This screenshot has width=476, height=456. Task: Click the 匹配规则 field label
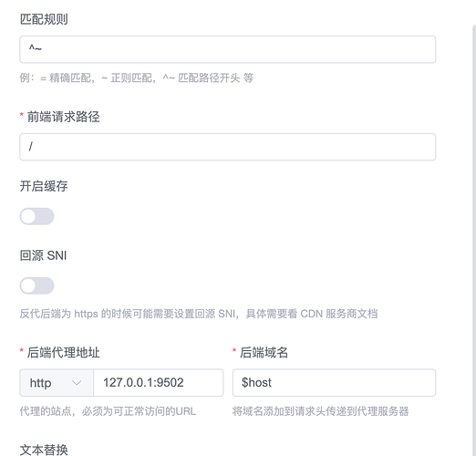(44, 19)
